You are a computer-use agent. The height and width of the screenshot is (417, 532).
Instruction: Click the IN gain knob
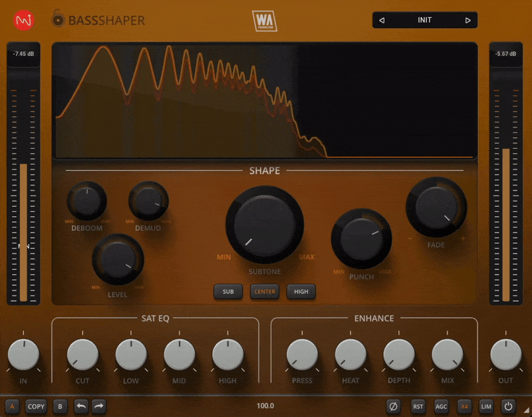(23, 354)
